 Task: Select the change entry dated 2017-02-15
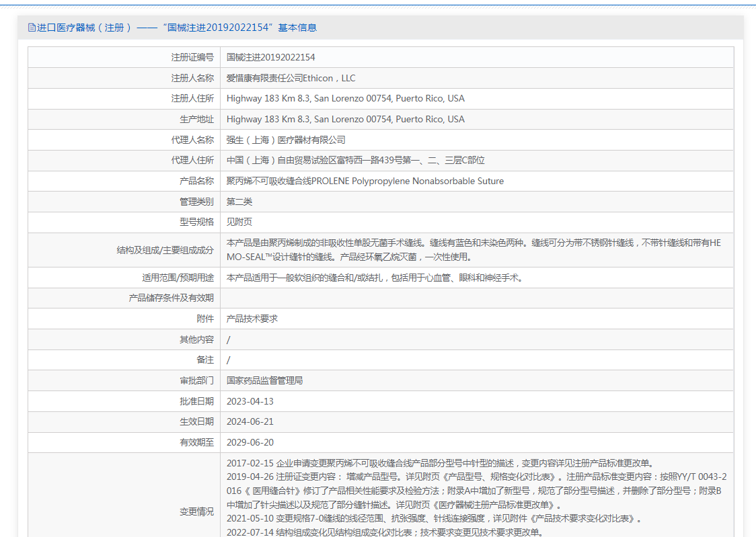click(x=441, y=463)
